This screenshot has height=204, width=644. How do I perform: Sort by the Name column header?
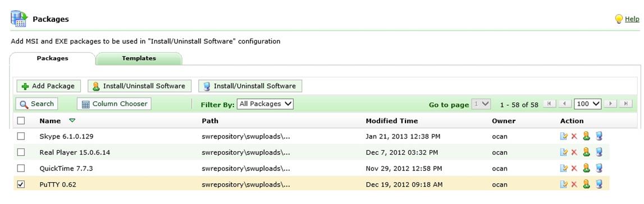point(50,121)
